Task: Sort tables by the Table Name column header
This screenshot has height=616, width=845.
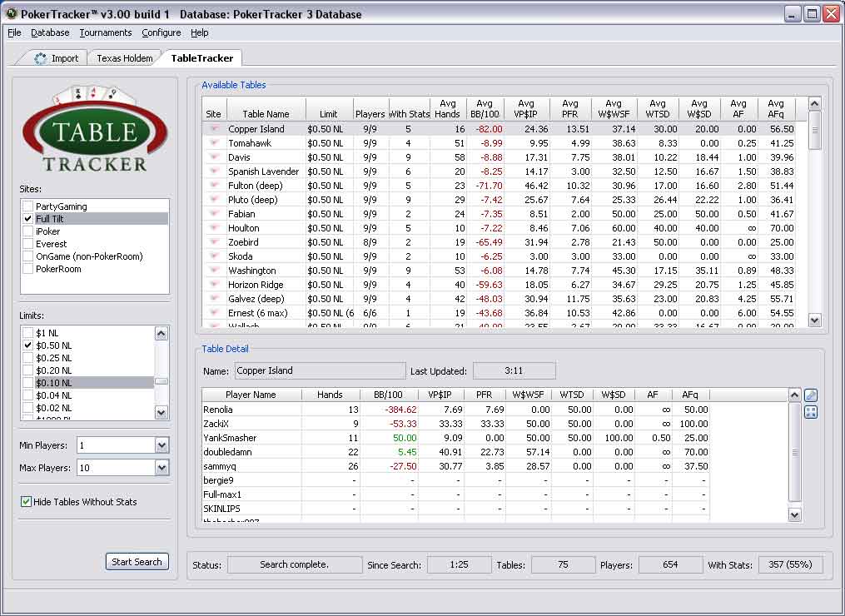Action: 266,109
